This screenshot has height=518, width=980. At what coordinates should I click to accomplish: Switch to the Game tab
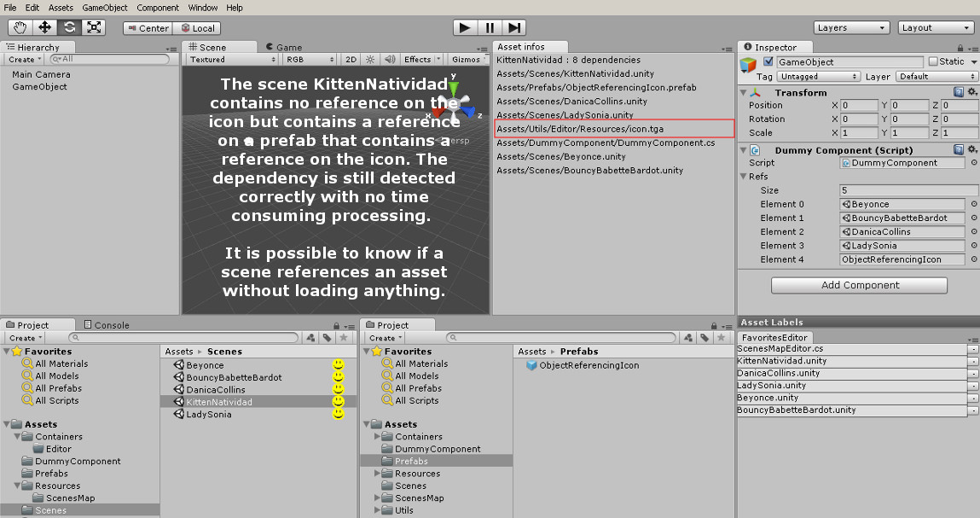click(x=284, y=47)
